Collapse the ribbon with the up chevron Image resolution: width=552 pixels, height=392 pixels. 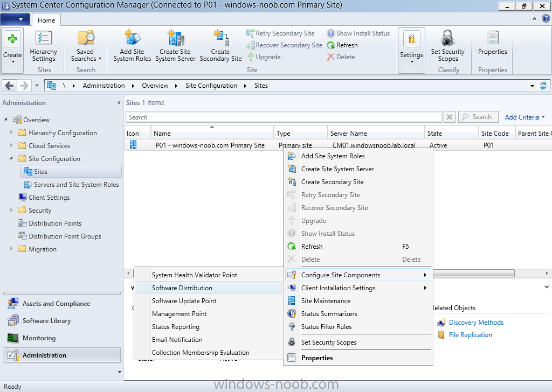coord(534,19)
